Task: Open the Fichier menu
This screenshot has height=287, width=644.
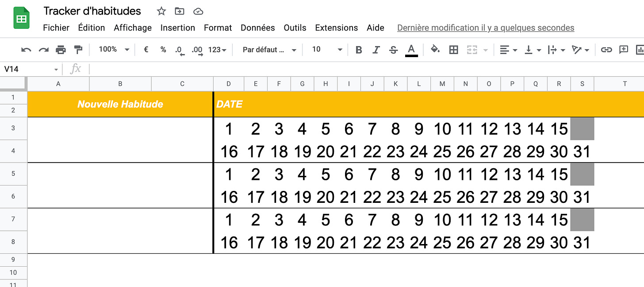Action: 56,27
